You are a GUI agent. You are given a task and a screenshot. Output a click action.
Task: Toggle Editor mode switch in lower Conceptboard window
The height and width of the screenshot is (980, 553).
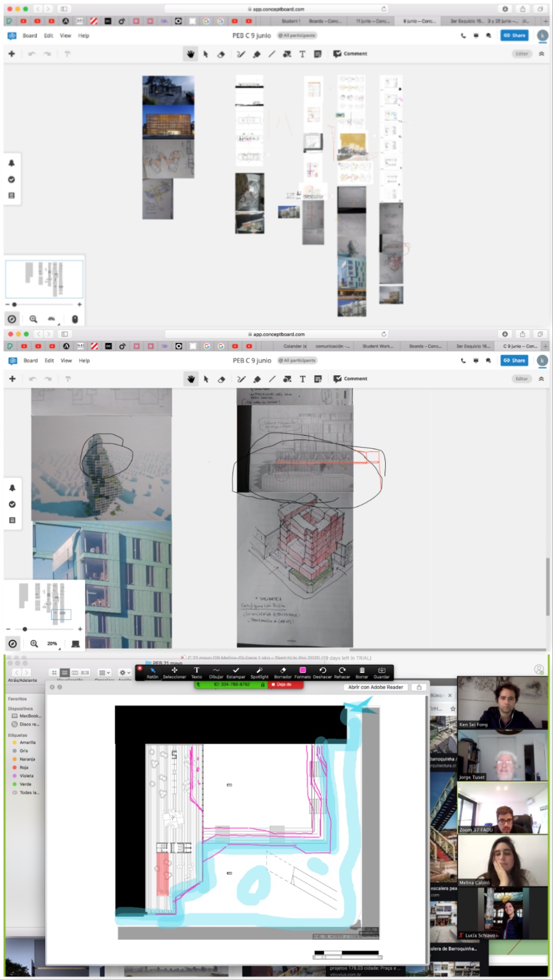(522, 379)
